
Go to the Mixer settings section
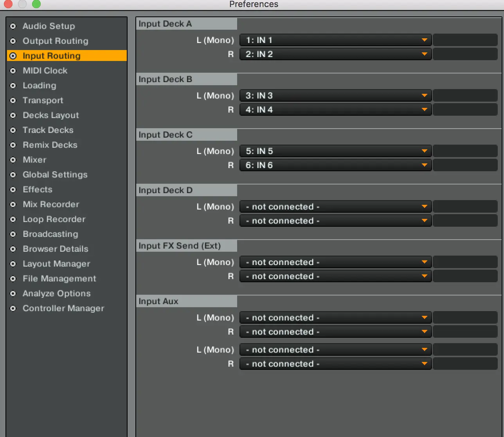point(34,160)
